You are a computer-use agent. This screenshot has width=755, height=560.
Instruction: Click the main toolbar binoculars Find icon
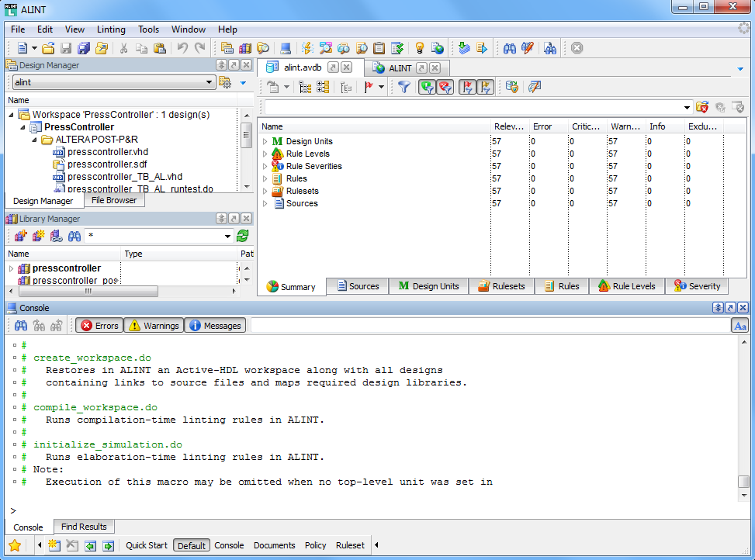510,48
